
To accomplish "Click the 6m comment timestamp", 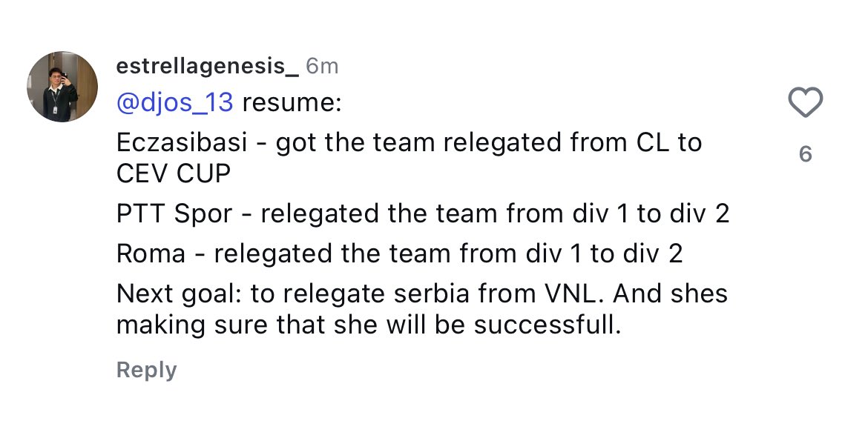I will [x=322, y=67].
